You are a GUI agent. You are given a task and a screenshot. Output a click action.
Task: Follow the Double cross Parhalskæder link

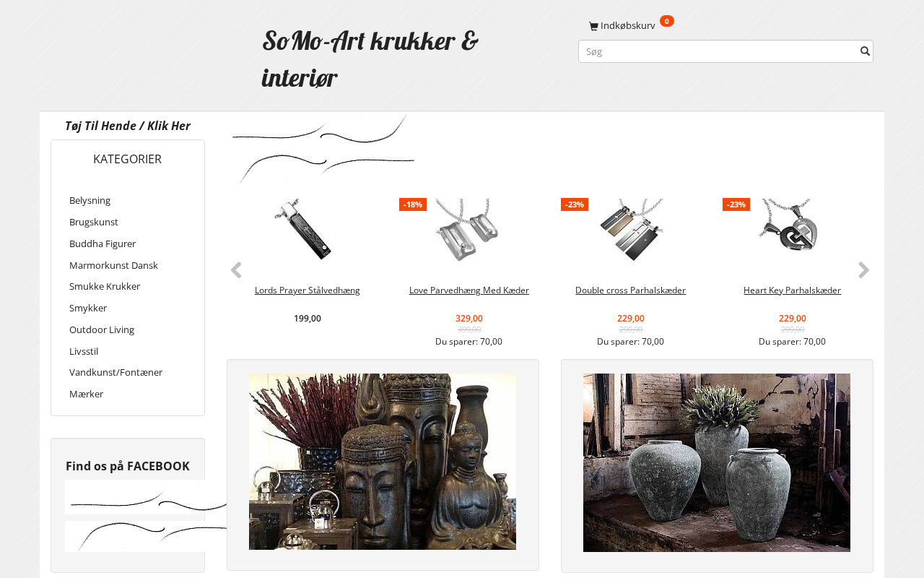[x=630, y=290]
